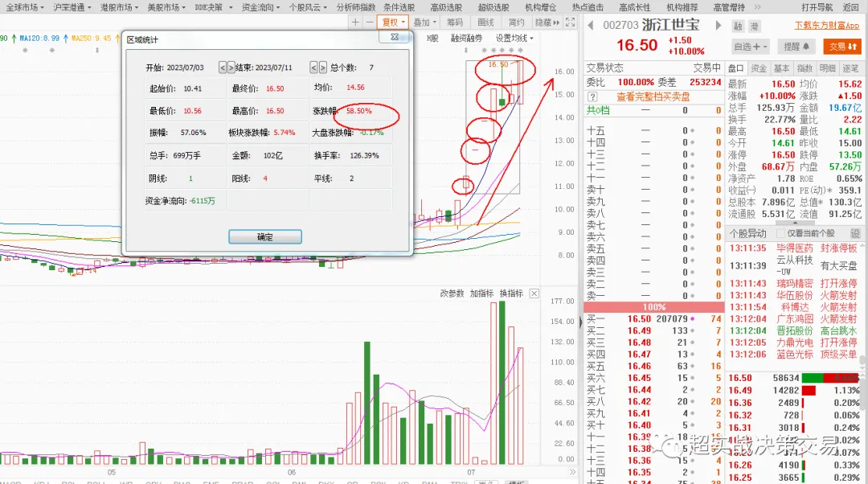This screenshot has width=868, height=484.
Task: Click 确定 in the 区域统计 dialog
Action: point(265,236)
